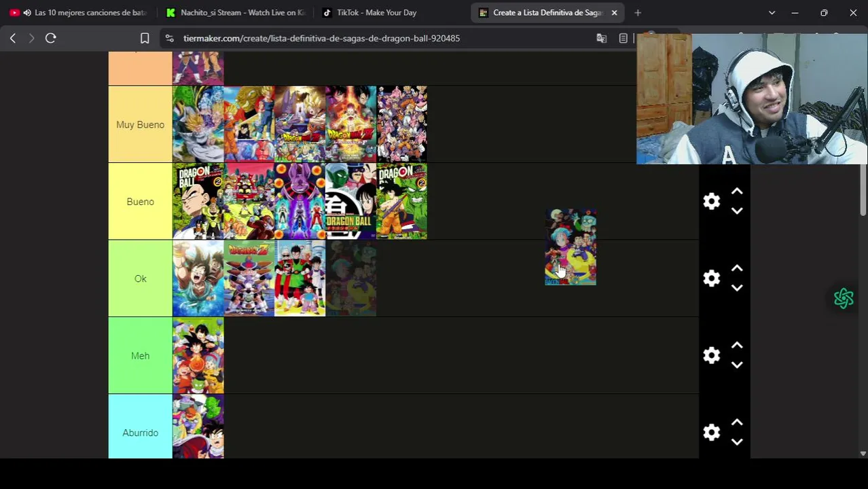The height and width of the screenshot is (489, 868).
Task: Select first Dragon Ball thumbnail in Bueno row
Action: [198, 202]
